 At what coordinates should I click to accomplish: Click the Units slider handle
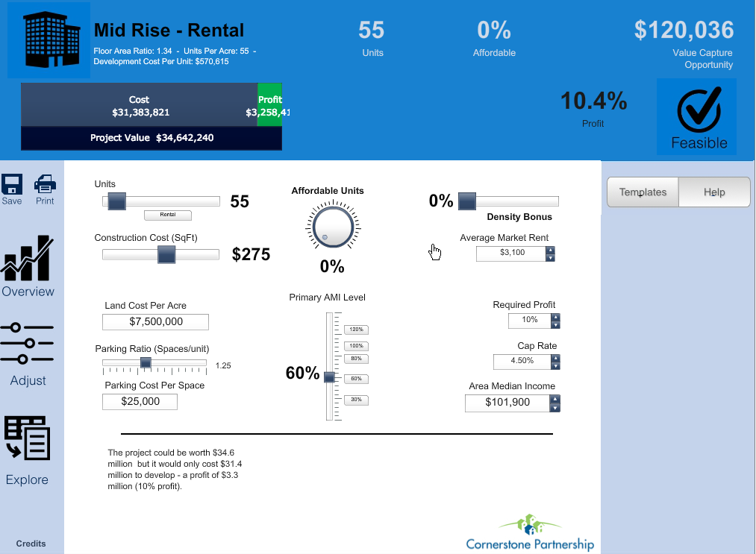tap(116, 201)
